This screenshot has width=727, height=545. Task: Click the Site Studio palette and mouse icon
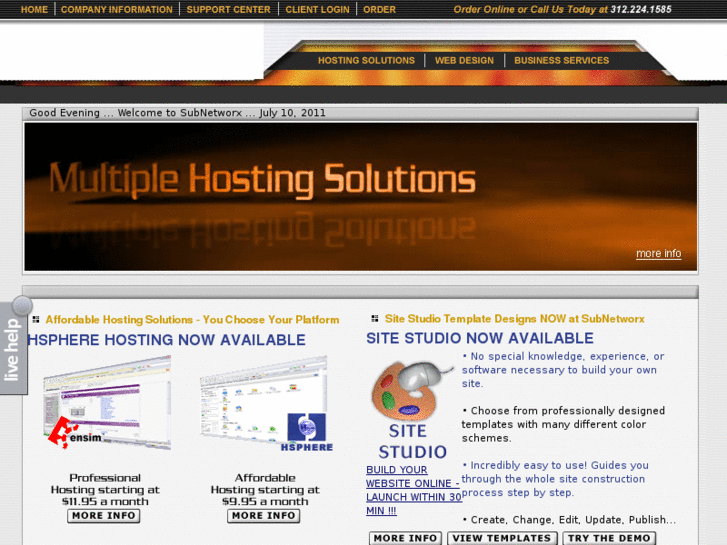coord(412,391)
